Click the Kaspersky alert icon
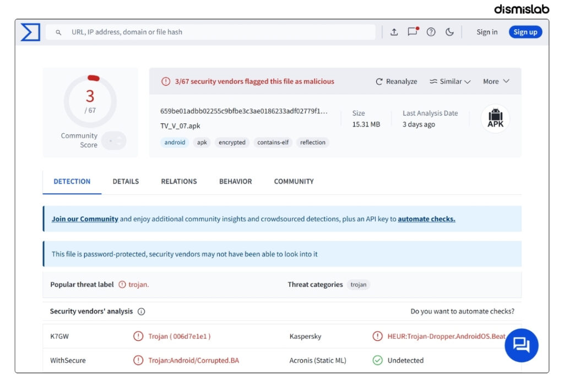Viewport: 564px width, 392px height. click(377, 336)
